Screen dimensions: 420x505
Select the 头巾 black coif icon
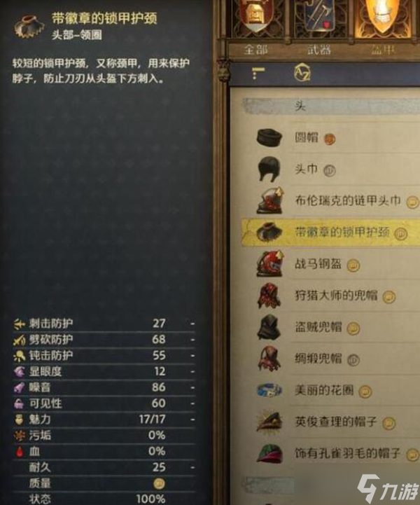(x=269, y=169)
